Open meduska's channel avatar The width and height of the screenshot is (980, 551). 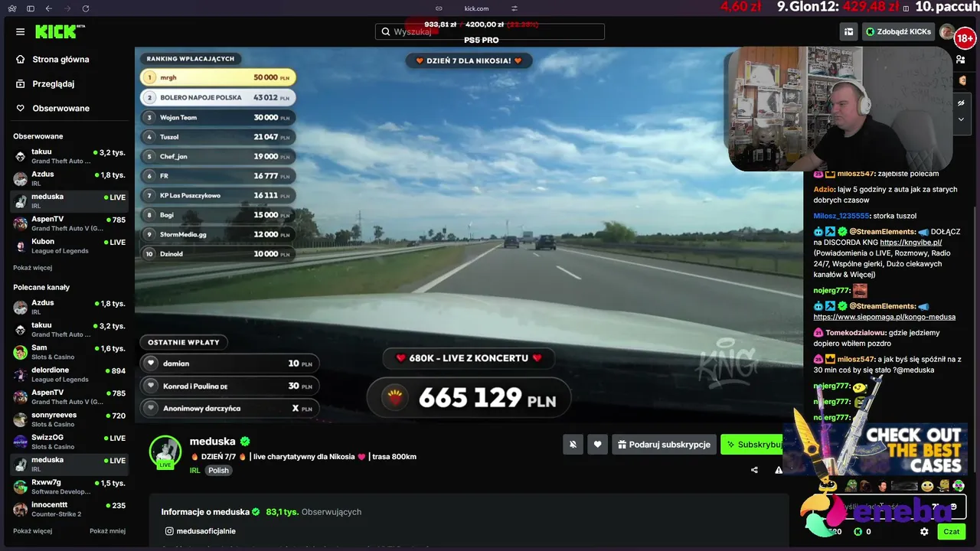point(165,452)
